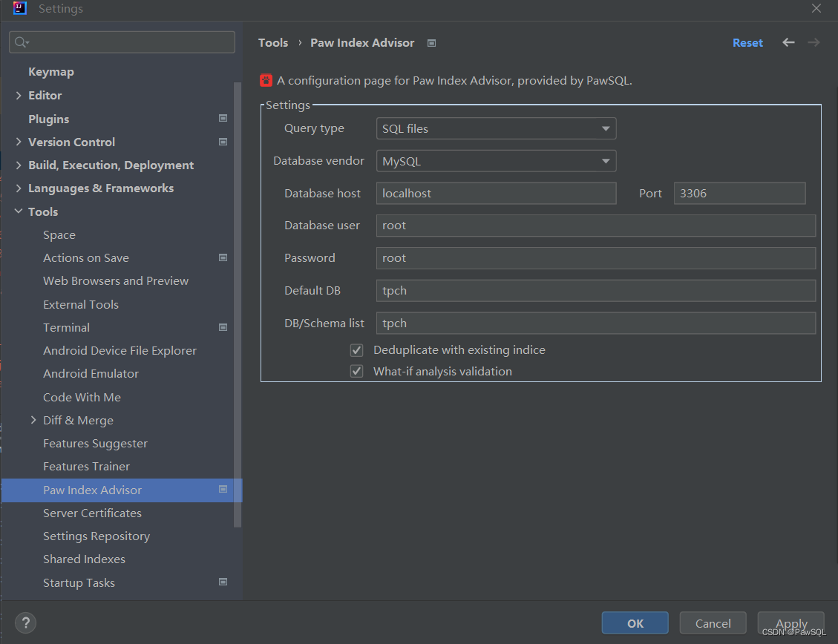Select External Tools settings
The width and height of the screenshot is (838, 644).
point(81,304)
